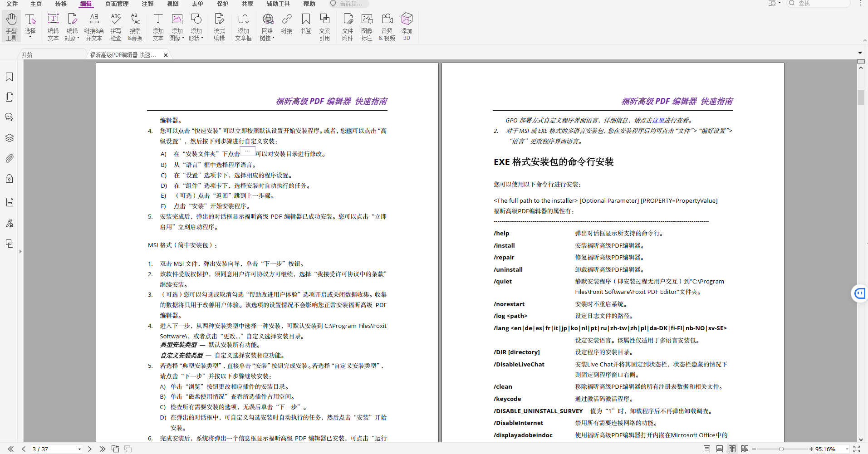The height and width of the screenshot is (454, 868).
Task: Open the Help (帮助) tab
Action: 309,4
